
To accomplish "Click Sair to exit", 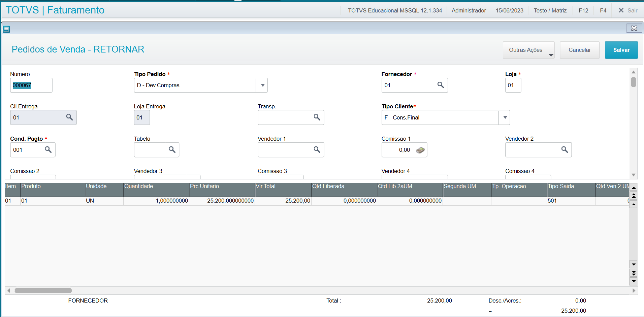I will (x=632, y=10).
